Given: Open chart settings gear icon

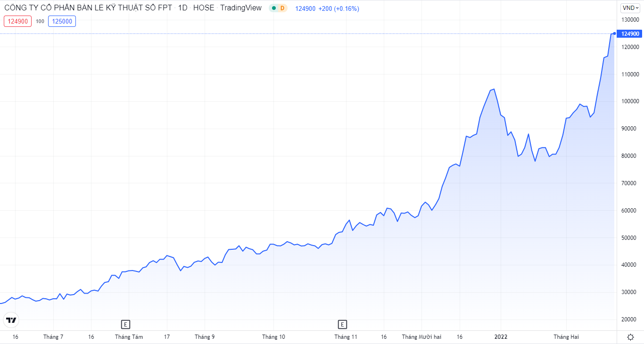Looking at the screenshot, I should (x=630, y=337).
